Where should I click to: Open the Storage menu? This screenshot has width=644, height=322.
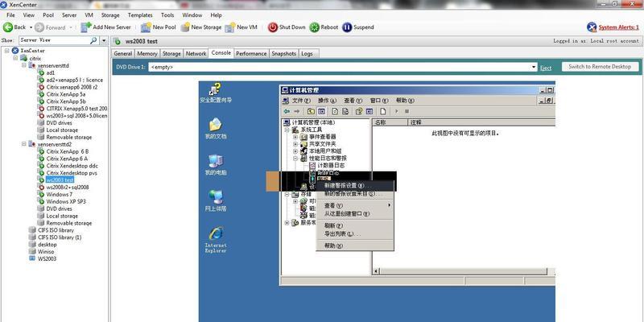[110, 15]
